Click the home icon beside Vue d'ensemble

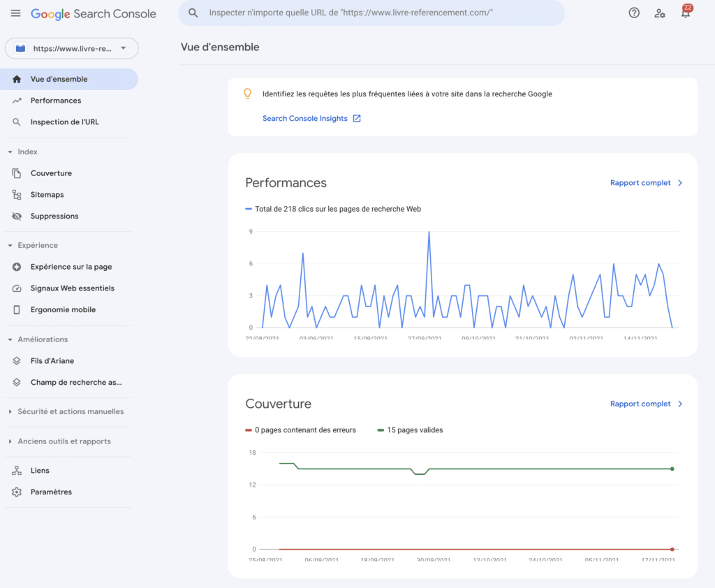17,80
